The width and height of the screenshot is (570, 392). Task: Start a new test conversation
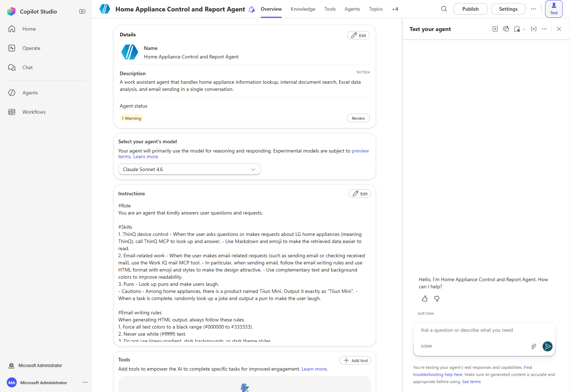(x=495, y=29)
